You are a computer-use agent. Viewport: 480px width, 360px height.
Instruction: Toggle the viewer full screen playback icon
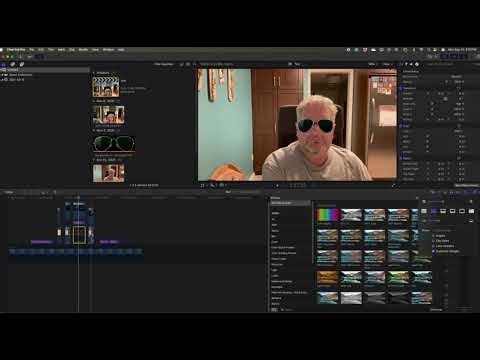click(394, 185)
